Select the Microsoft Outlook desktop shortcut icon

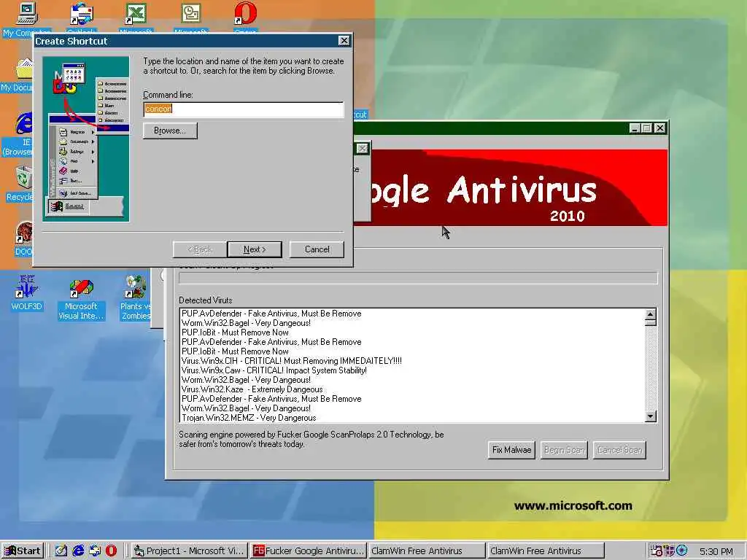190,15
